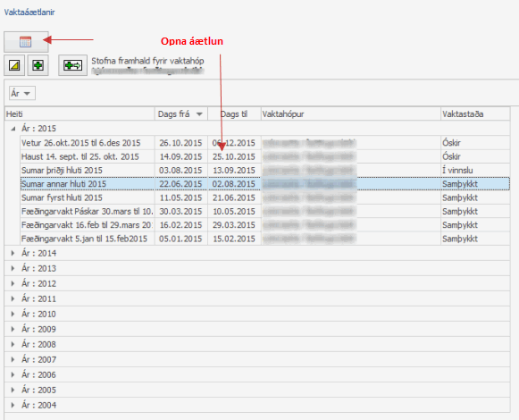Screen dimensions: 519x420
Task: Expand the Ár : 2013 group
Action: click(x=13, y=269)
